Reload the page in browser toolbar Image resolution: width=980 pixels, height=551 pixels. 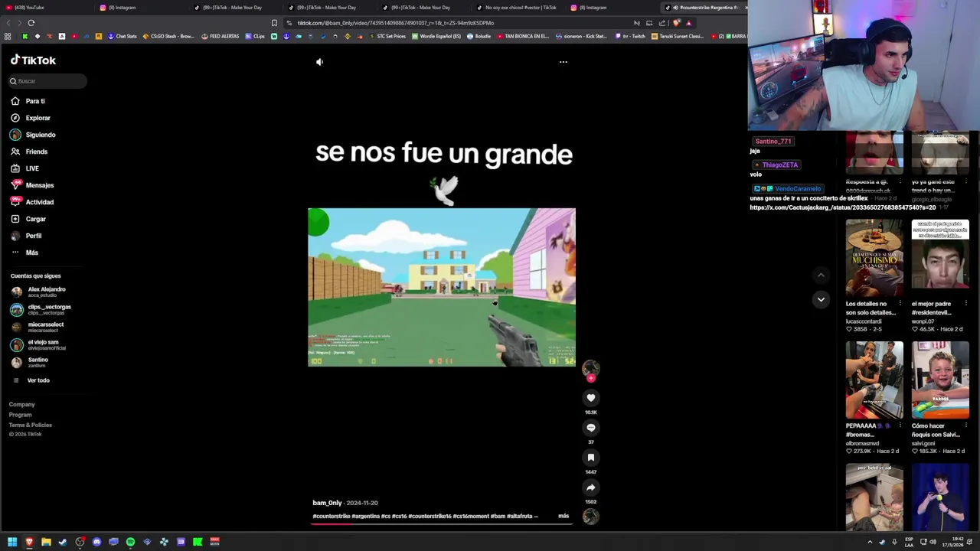coord(31,23)
